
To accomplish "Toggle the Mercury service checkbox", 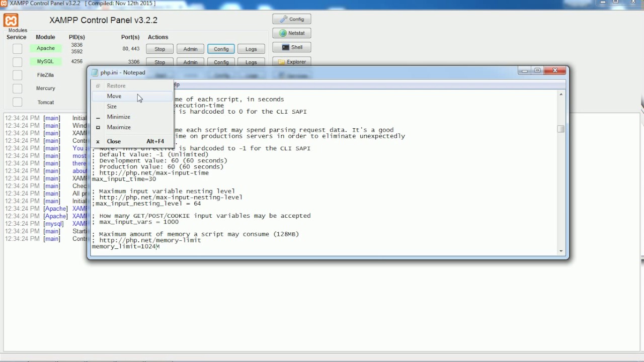I will click(18, 88).
